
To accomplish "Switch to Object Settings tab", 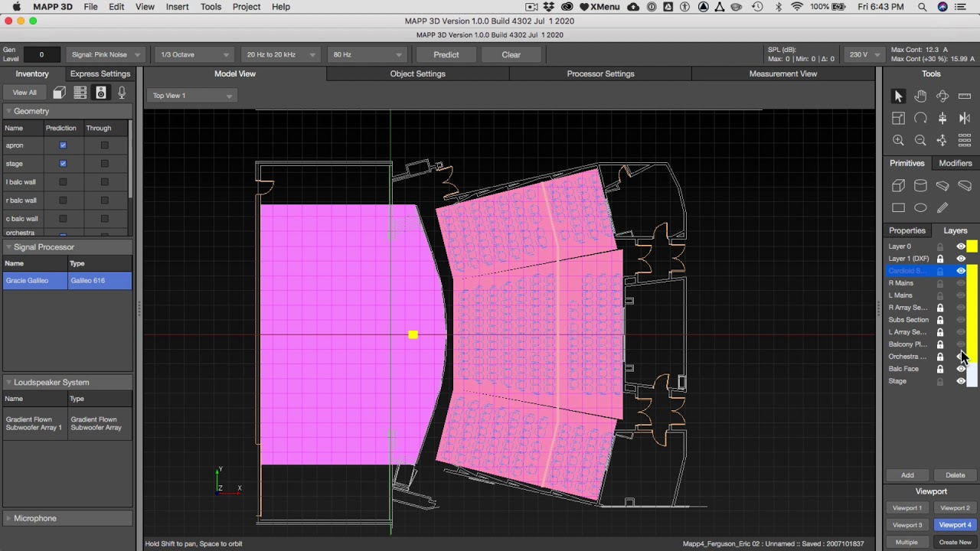I will (x=417, y=73).
